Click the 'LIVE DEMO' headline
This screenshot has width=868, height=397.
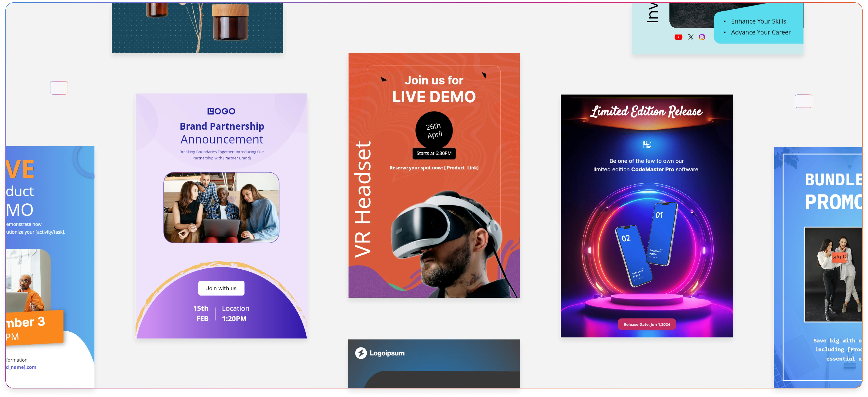[x=434, y=97]
